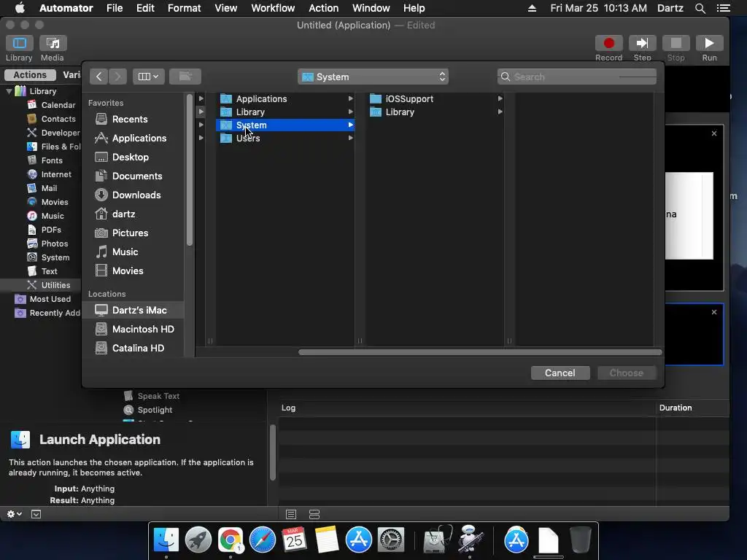Open the Apple menu
This screenshot has width=747, height=560.
click(x=20, y=8)
